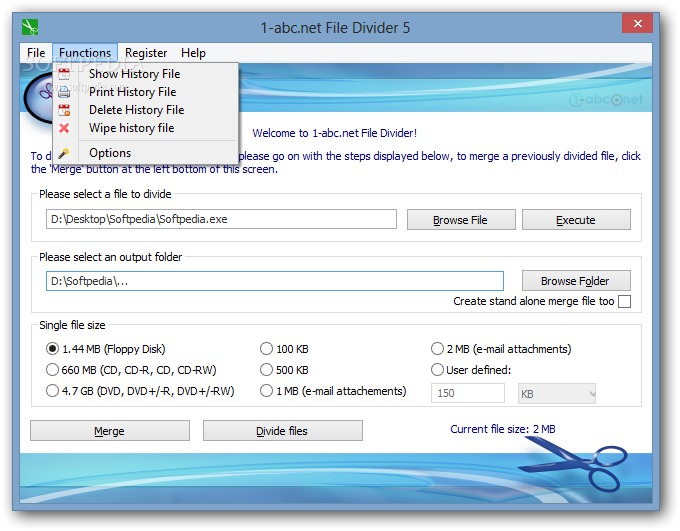Click the output folder path field
Image resolution: width=680 pixels, height=531 pixels.
(x=275, y=281)
